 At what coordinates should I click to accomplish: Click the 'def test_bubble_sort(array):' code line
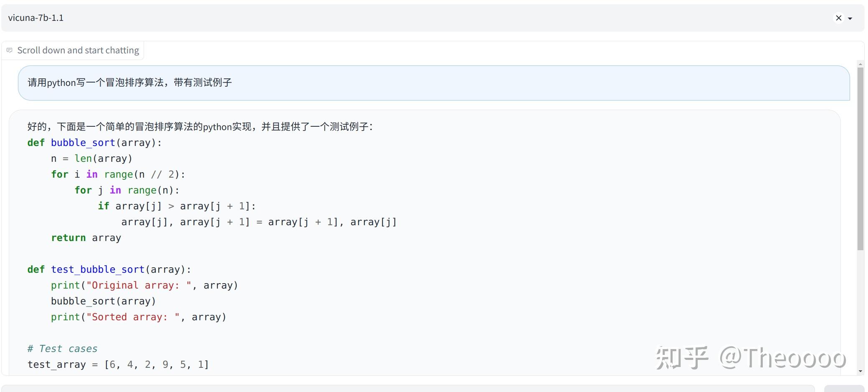point(109,269)
